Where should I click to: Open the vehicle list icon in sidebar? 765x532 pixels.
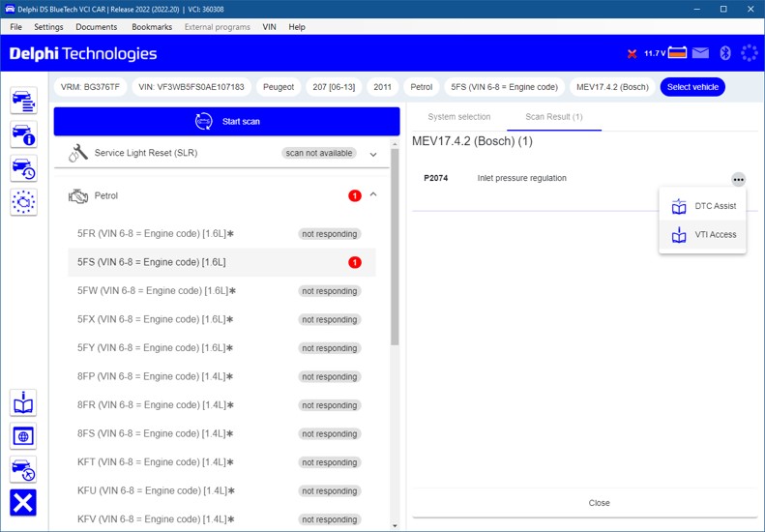tap(23, 101)
